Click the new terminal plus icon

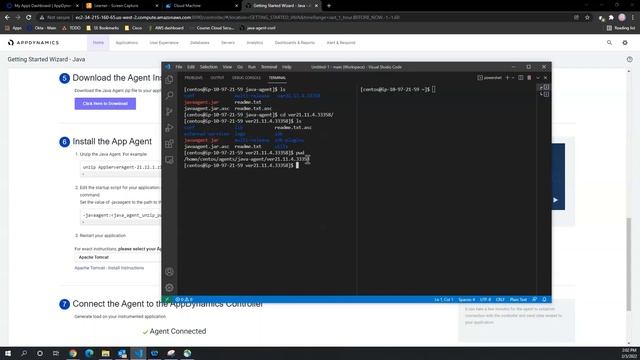click(x=507, y=78)
